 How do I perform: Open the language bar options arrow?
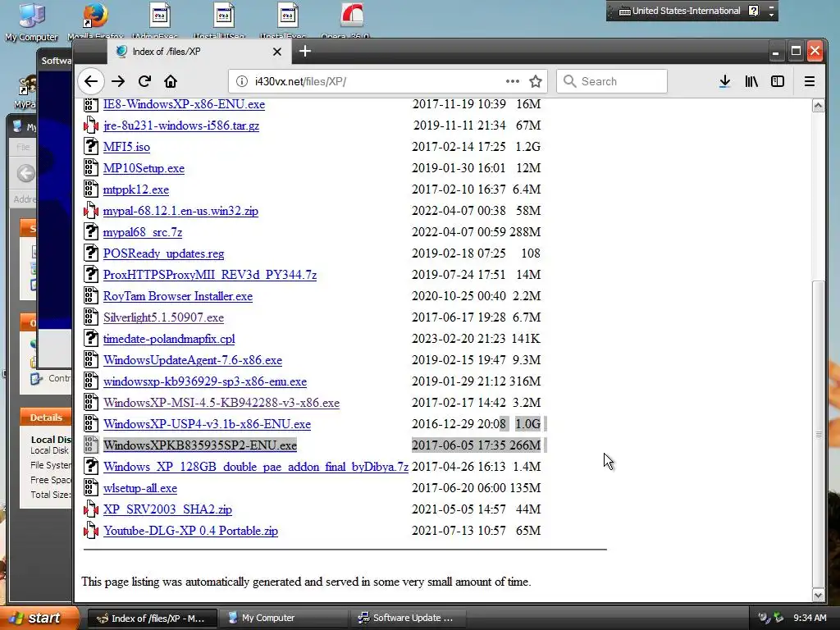click(771, 14)
